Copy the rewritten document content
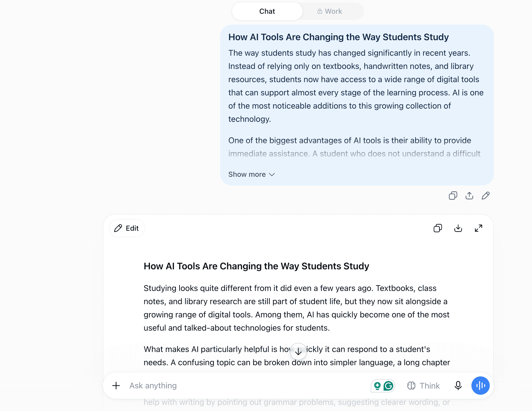 tap(438, 228)
